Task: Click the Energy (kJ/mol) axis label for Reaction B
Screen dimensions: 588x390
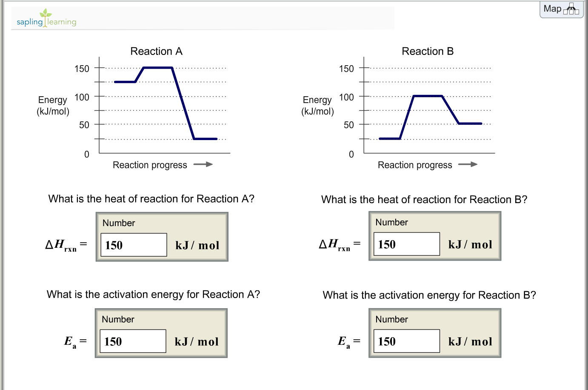Action: pos(317,105)
